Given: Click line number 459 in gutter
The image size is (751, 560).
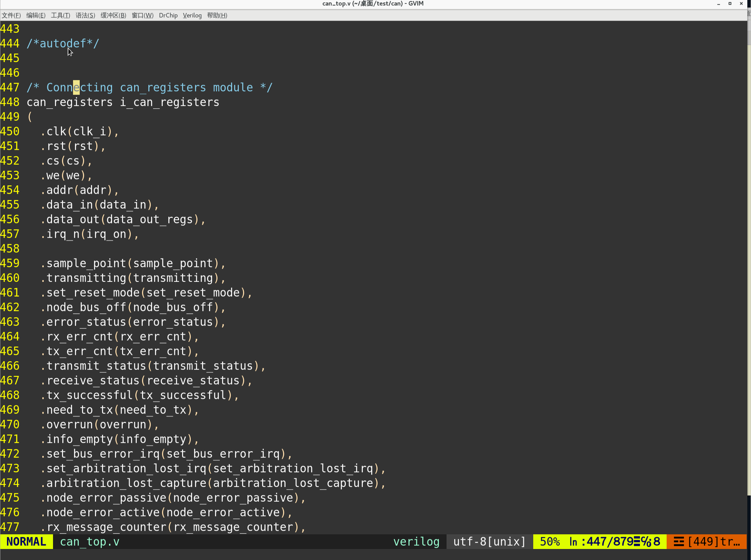Looking at the screenshot, I should click(x=10, y=263).
